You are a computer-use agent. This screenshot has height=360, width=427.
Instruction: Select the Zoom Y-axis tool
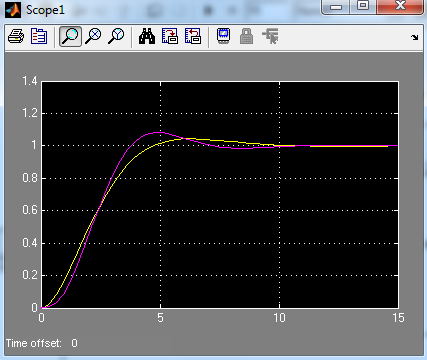(x=116, y=36)
